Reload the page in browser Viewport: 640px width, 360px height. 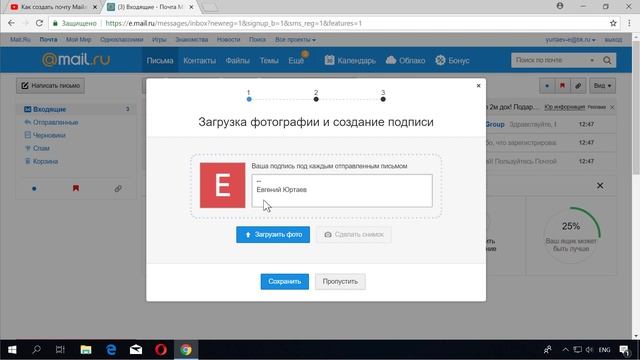[39, 23]
